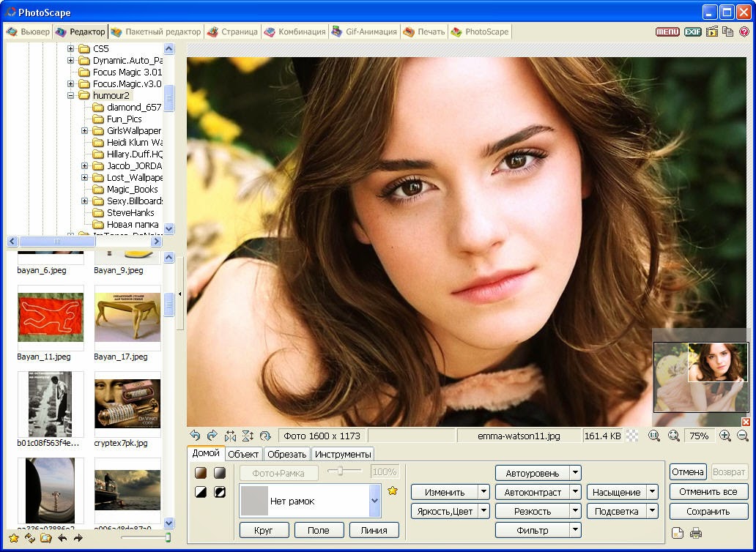Click the flip horizontal icon
Screen dimensions: 756x552
tap(230, 436)
